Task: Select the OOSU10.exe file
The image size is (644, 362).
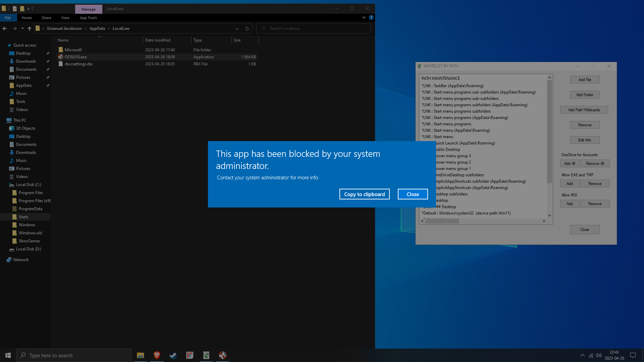Action: 75,57
